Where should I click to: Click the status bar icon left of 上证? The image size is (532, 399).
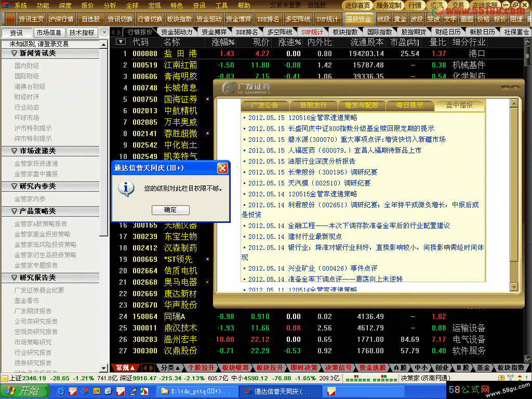tap(4, 378)
